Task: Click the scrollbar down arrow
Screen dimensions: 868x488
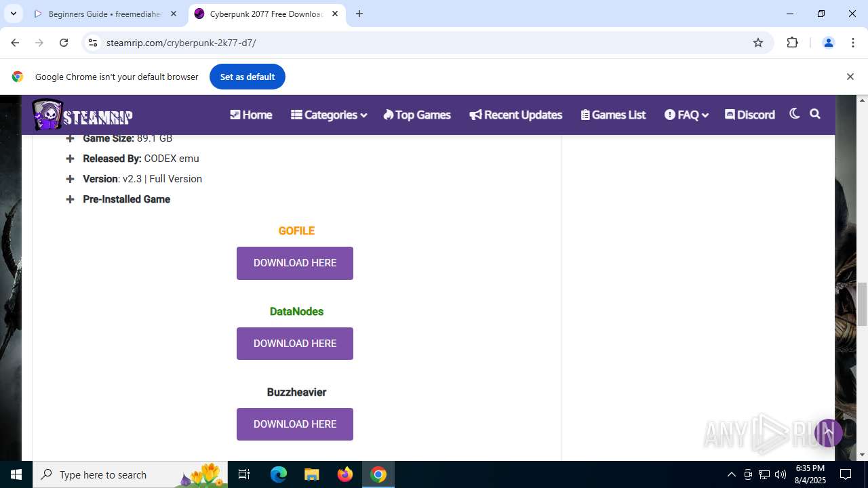Action: tap(863, 455)
